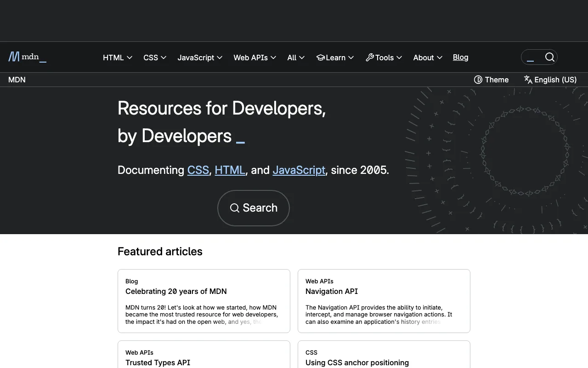The height and width of the screenshot is (368, 588).
Task: Change language from English (US)
Action: (550, 80)
